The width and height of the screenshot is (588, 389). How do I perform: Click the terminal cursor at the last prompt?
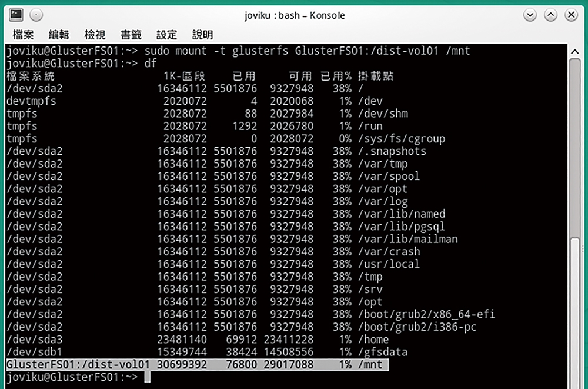tap(148, 377)
